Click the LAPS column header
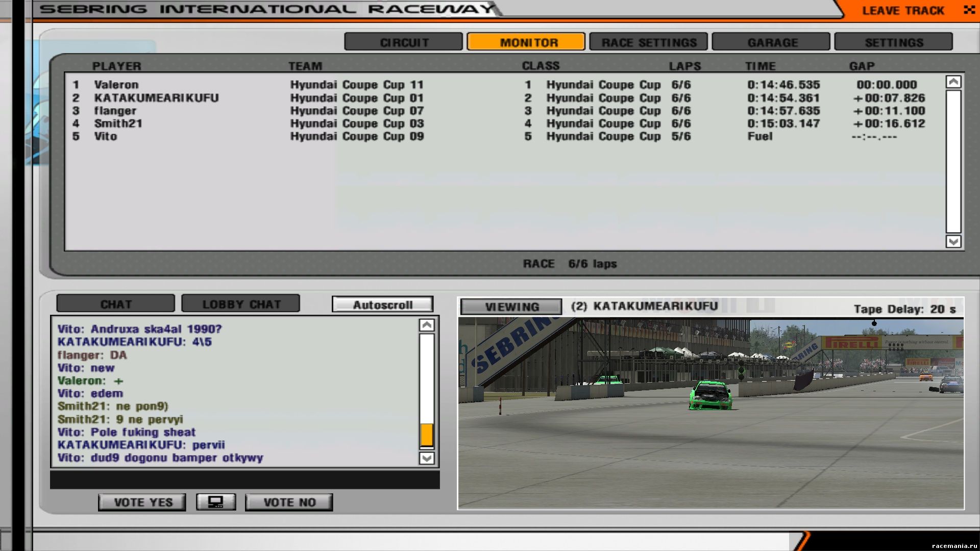980x551 pixels. pos(685,66)
